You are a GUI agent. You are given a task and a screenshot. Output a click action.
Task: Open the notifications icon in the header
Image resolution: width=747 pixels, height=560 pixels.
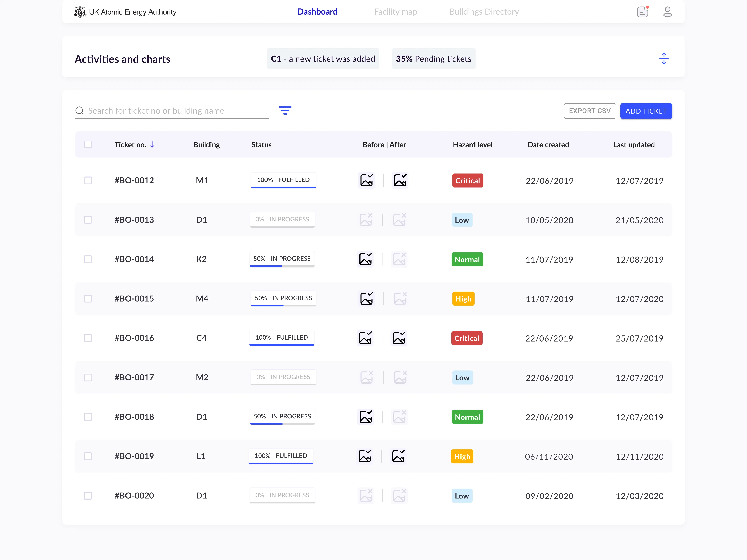(x=643, y=11)
